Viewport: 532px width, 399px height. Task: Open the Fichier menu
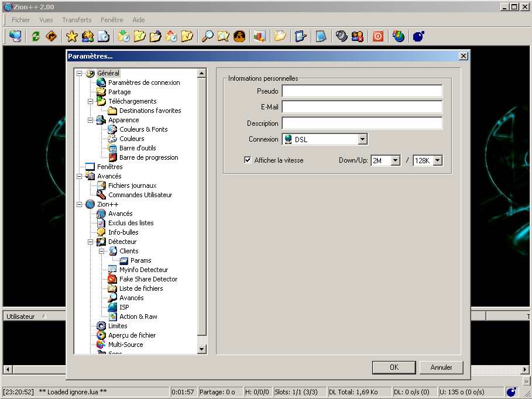pos(20,20)
